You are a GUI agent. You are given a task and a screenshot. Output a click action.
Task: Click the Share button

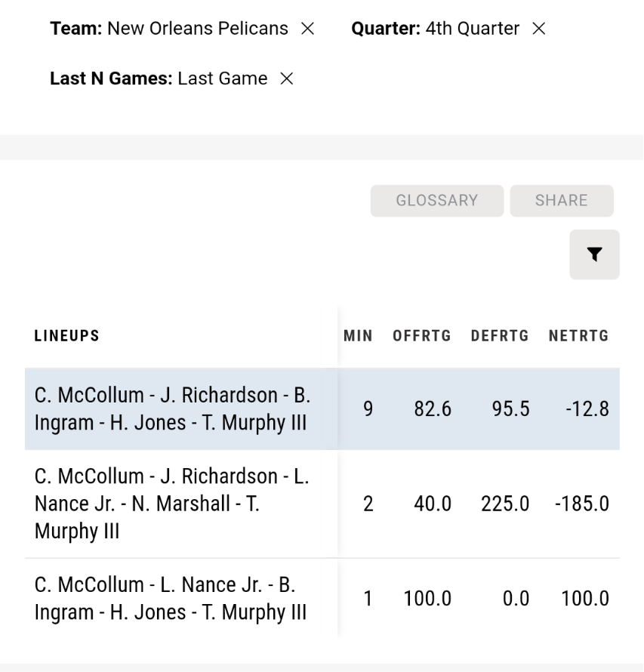point(561,201)
